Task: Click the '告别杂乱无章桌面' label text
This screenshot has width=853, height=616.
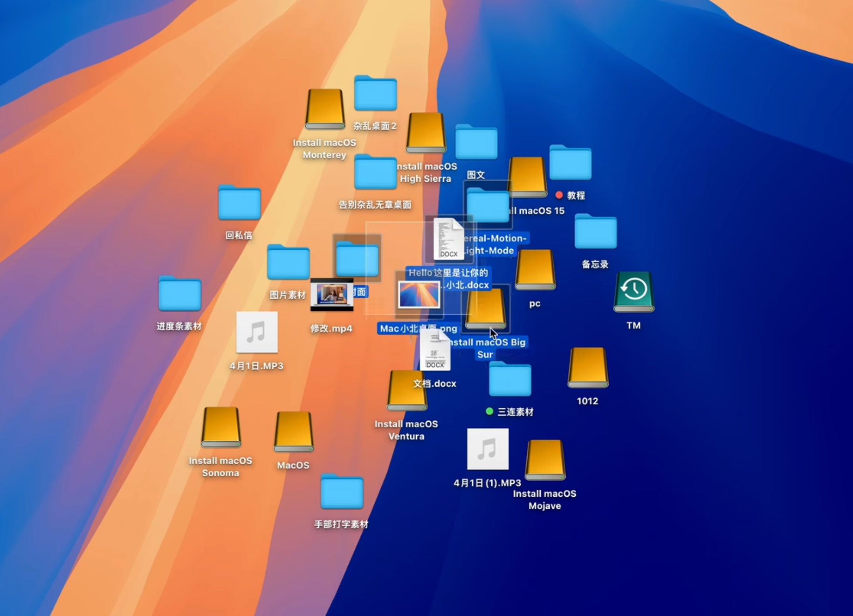Action: [375, 205]
